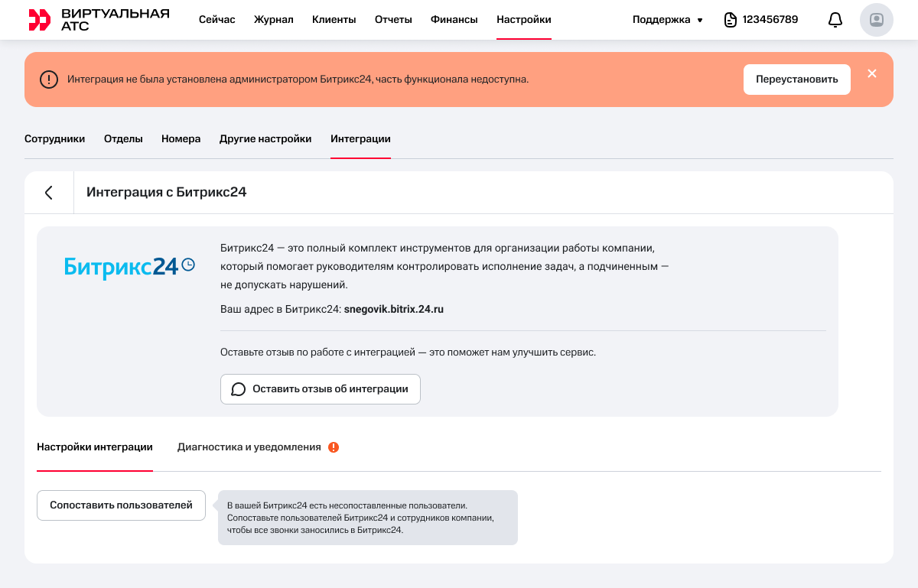Click the warning exclamation icon in banner

click(x=49, y=80)
